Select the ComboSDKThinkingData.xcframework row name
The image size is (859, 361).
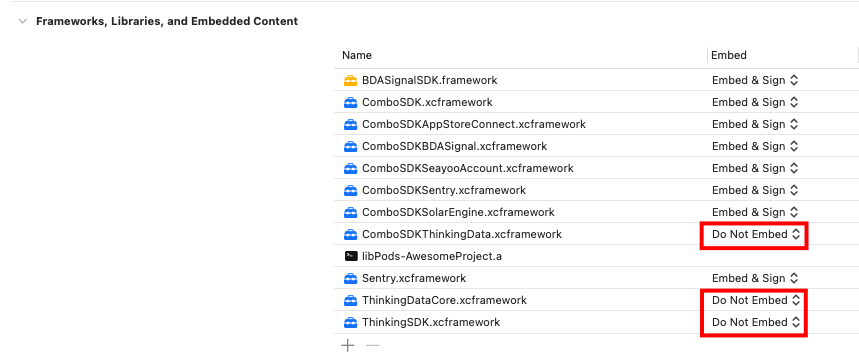462,234
